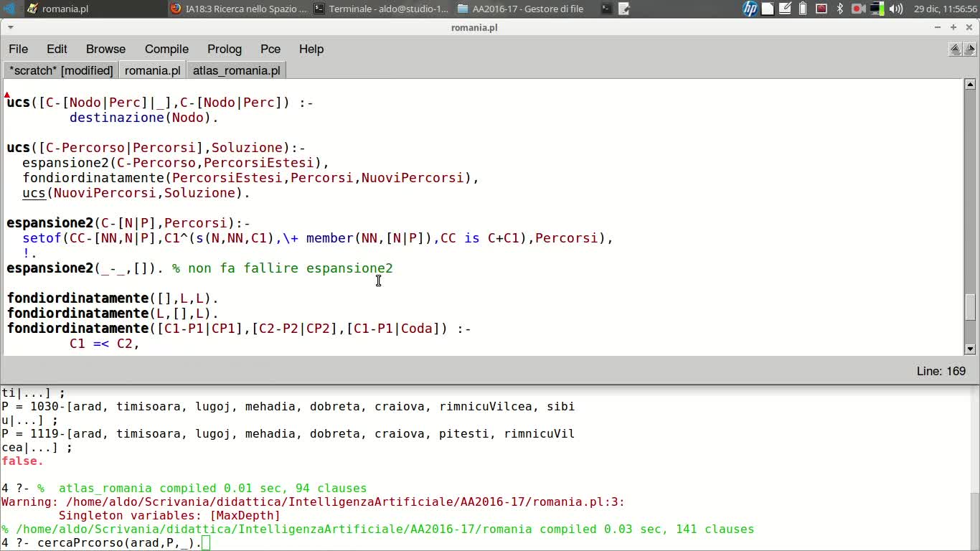Click the 'setof(CC-[NN,N|P]' line

point(318,238)
